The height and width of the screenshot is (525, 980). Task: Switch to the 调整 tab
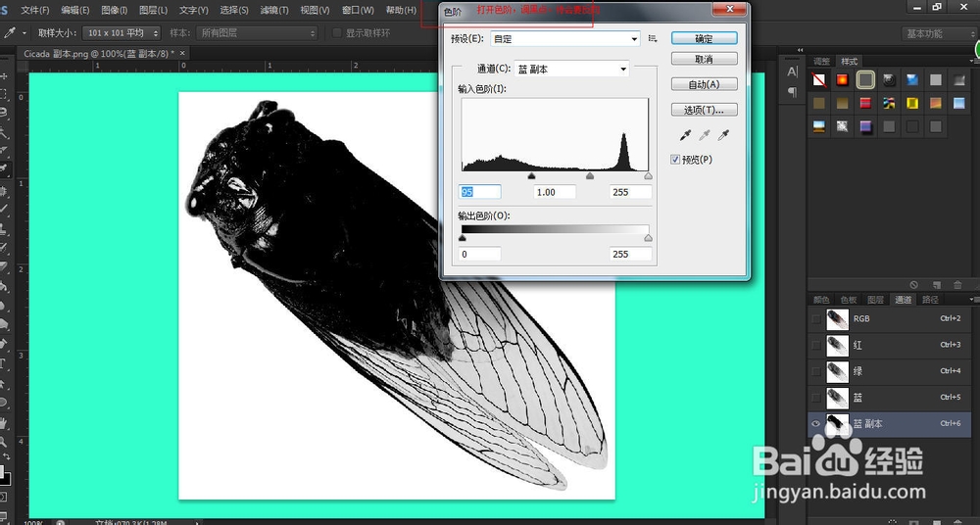pyautogui.click(x=822, y=62)
